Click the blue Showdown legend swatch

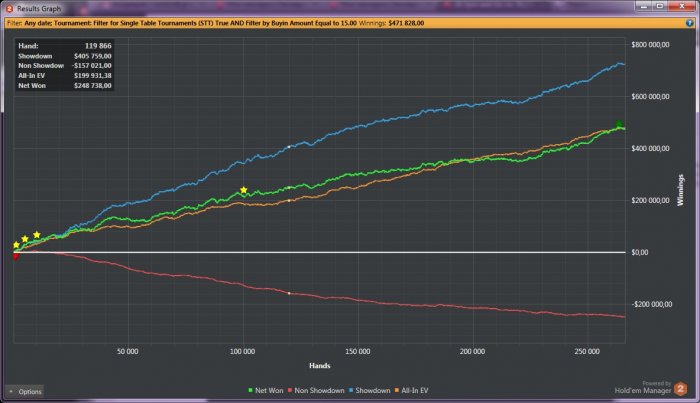(x=351, y=391)
